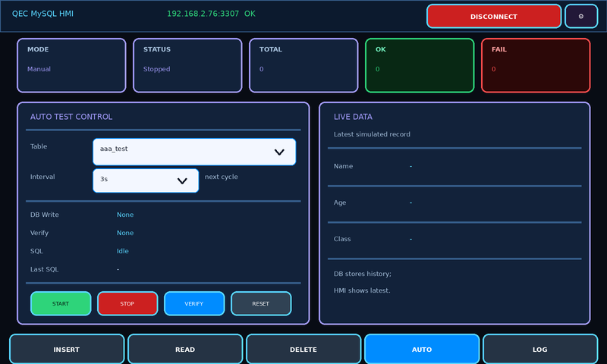607x364 pixels.
Task: Click the Name field label in Live Data
Action: click(344, 166)
